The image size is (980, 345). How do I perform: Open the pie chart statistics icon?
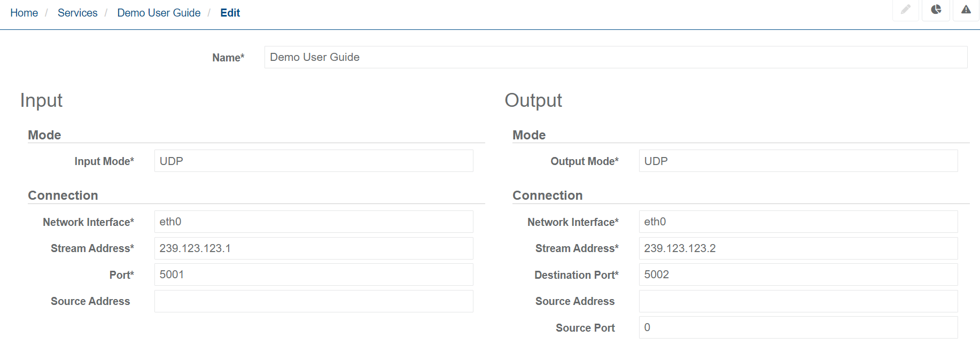coord(936,10)
